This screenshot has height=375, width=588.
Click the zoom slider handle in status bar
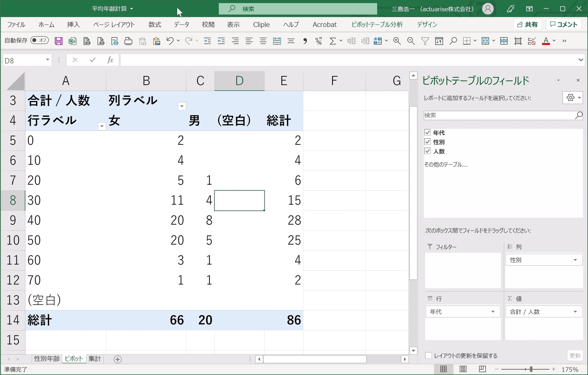coord(531,369)
